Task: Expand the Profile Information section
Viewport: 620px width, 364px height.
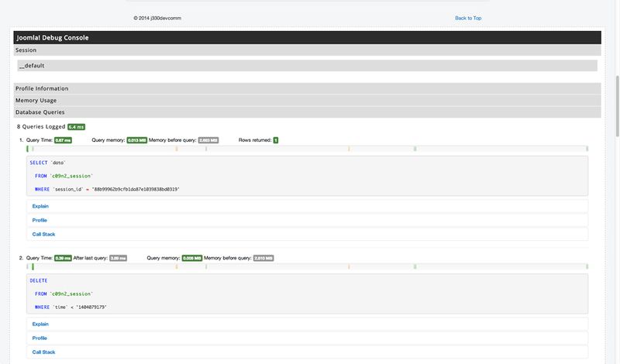Action: [x=42, y=88]
